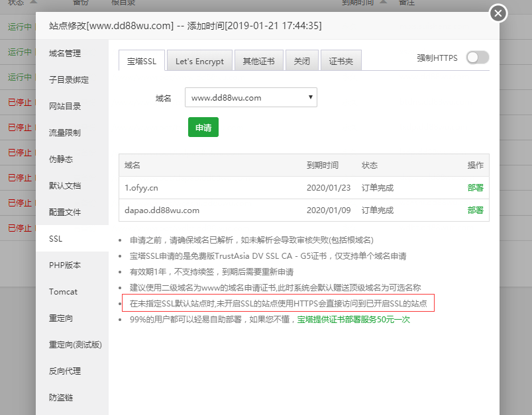Image resolution: width=532 pixels, height=415 pixels.
Task: Switch to the Let's Encrypt tab
Action: coord(199,61)
